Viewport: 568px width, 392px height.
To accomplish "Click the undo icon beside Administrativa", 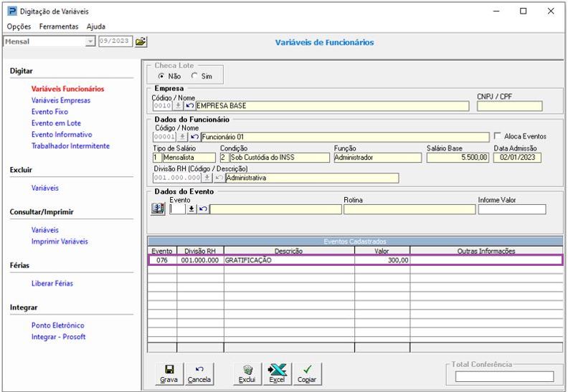I will tap(219, 178).
